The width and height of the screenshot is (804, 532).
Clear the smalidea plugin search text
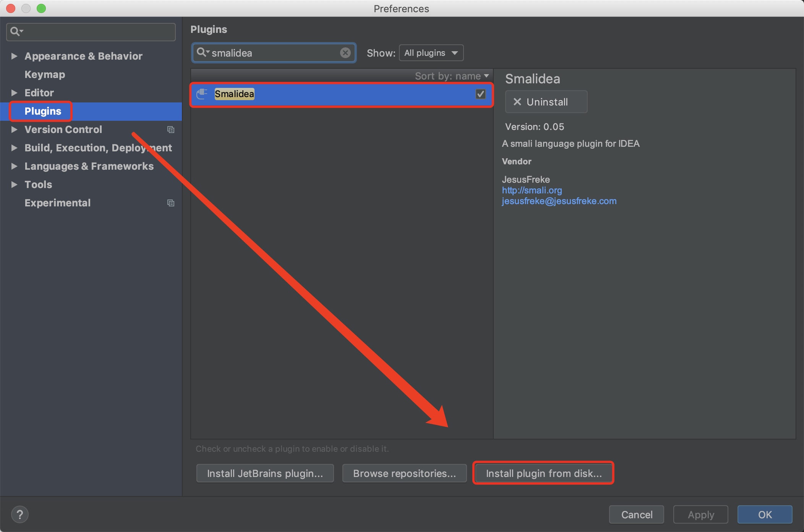[345, 53]
